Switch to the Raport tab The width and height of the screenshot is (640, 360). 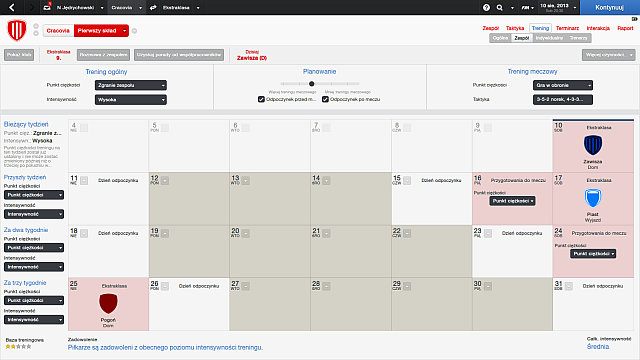(625, 28)
